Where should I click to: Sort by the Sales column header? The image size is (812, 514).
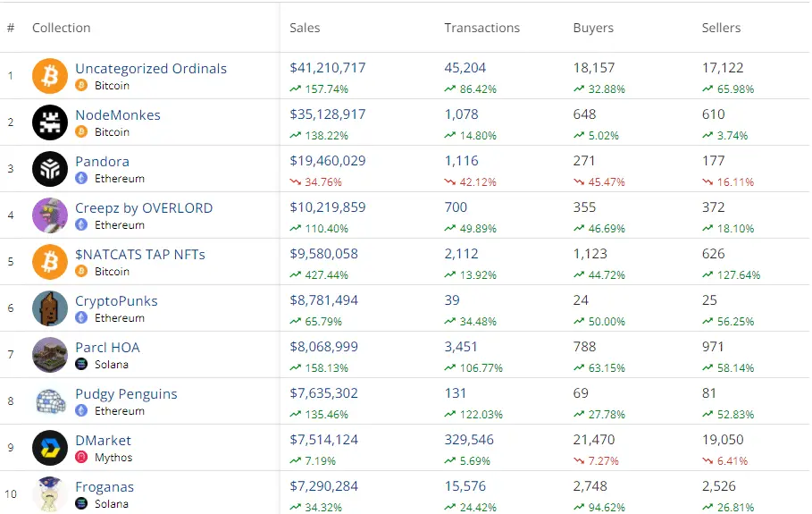305,28
